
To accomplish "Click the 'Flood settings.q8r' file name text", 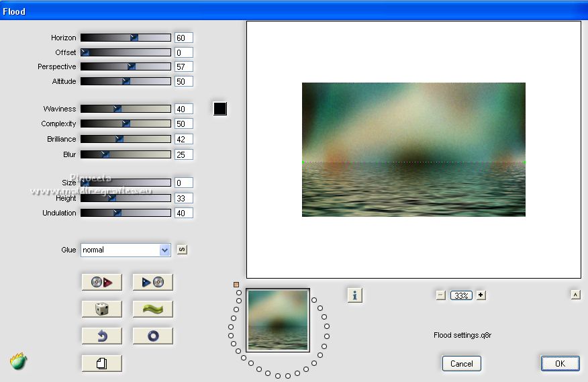I will (x=462, y=335).
